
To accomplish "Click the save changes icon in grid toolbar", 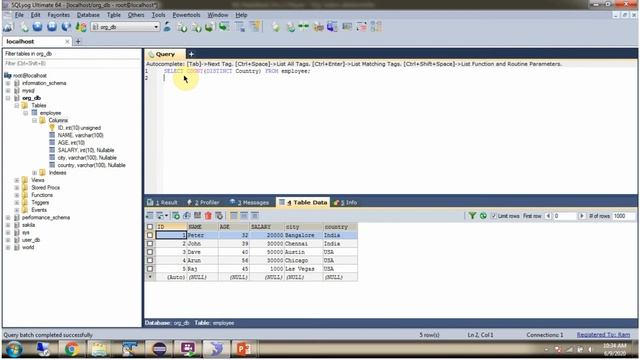I will [198, 216].
